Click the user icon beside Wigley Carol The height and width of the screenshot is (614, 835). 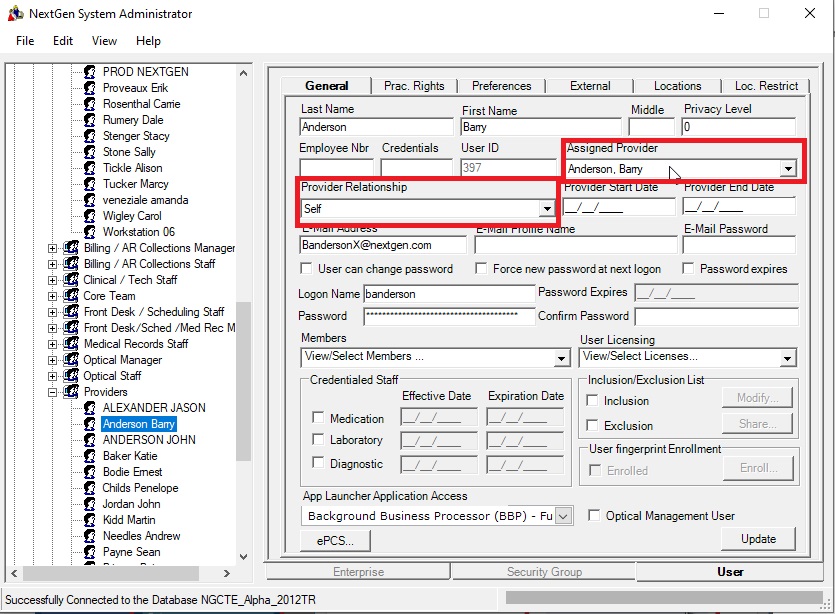tap(90, 216)
